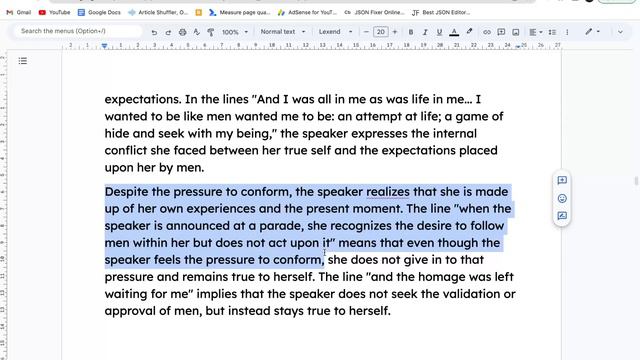640x360 pixels.
Task: Click the word "expectations." at the top
Action: pos(143,99)
